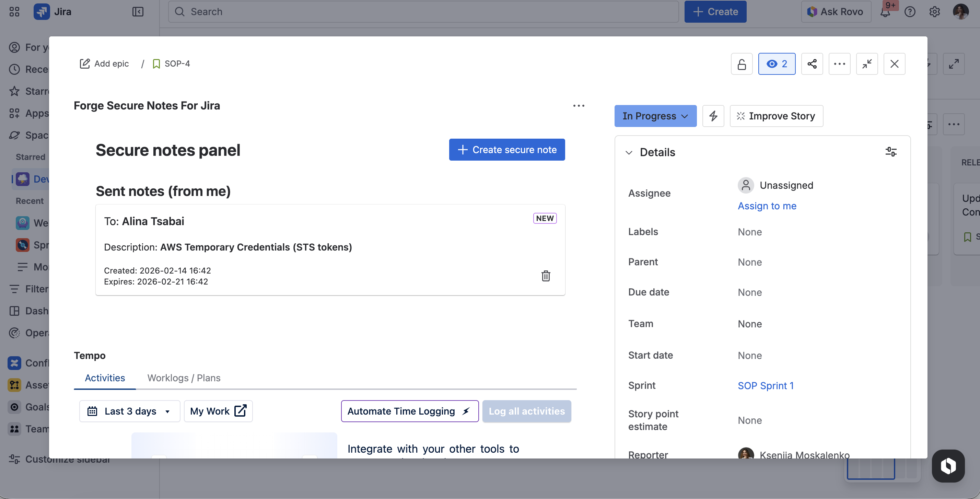This screenshot has width=980, height=499.
Task: Open the In Progress status dropdown
Action: (655, 116)
